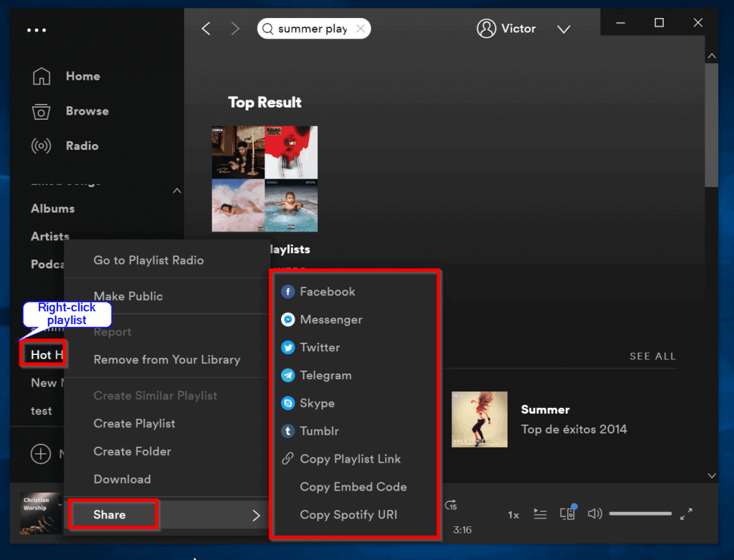Image resolution: width=734 pixels, height=560 pixels.
Task: Click the scrollbar down arrow
Action: coord(712,475)
